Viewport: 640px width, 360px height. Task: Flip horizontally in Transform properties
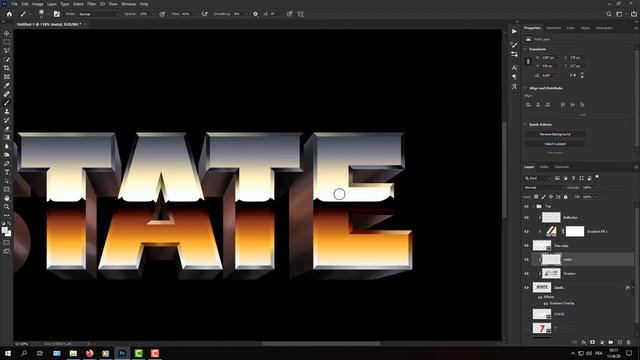pos(573,76)
